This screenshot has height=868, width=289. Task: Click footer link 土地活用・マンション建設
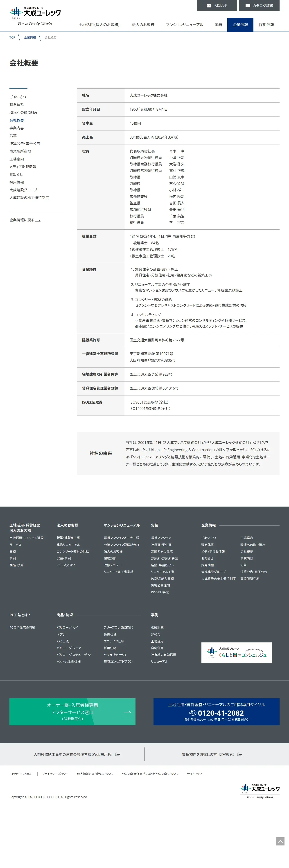pyautogui.click(x=27, y=538)
